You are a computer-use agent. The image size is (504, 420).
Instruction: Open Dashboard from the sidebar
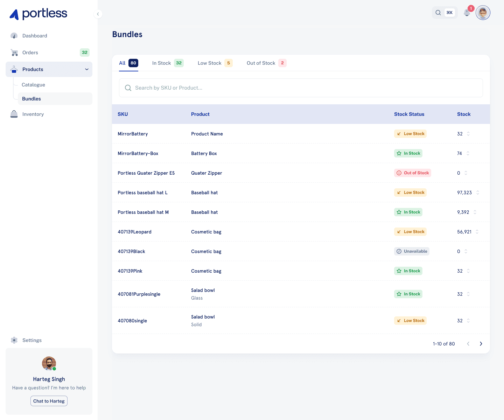point(49,36)
